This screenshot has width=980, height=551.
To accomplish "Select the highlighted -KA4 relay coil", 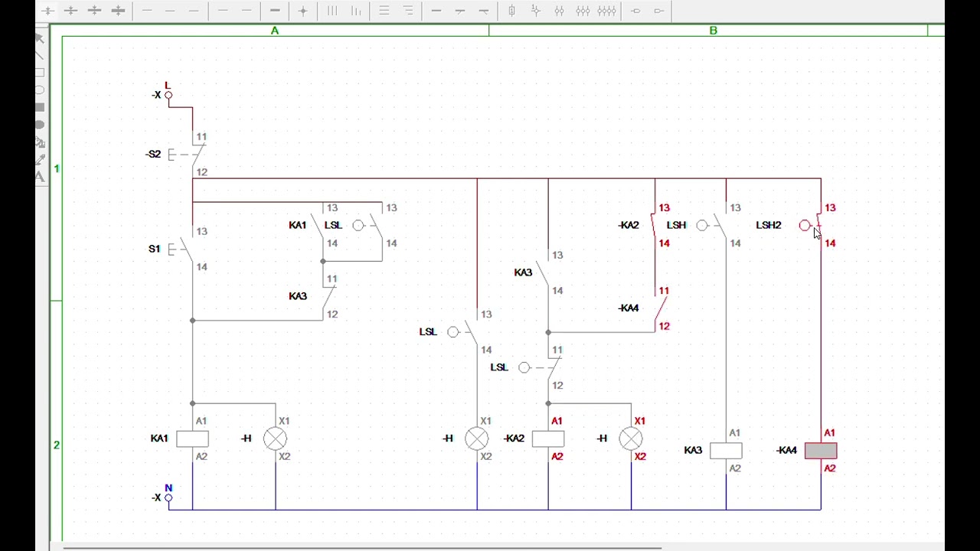I will click(x=821, y=451).
